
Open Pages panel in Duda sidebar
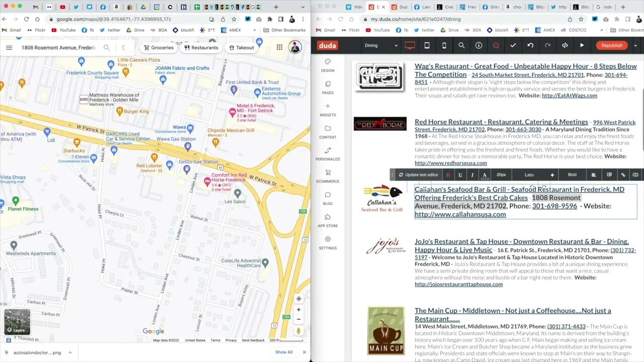pyautogui.click(x=328, y=87)
